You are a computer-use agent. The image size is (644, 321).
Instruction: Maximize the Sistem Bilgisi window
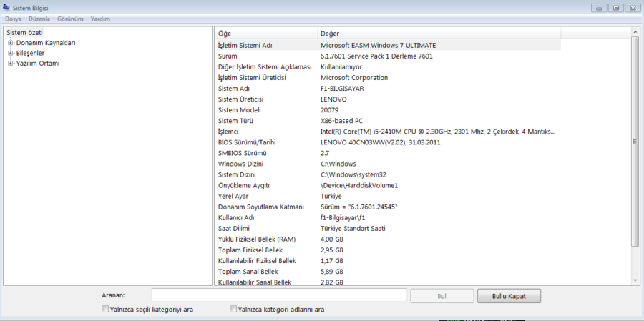(x=616, y=8)
